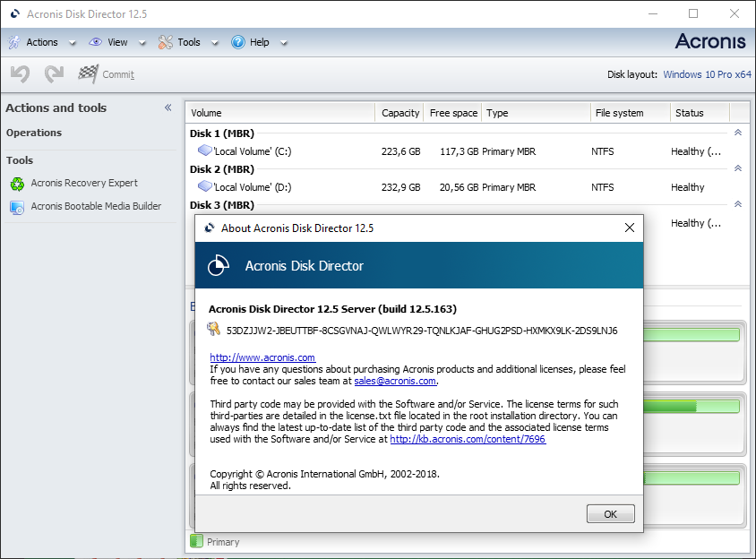The width and height of the screenshot is (756, 559).
Task: Collapse the Disk 3 (MBR) group
Action: [738, 204]
